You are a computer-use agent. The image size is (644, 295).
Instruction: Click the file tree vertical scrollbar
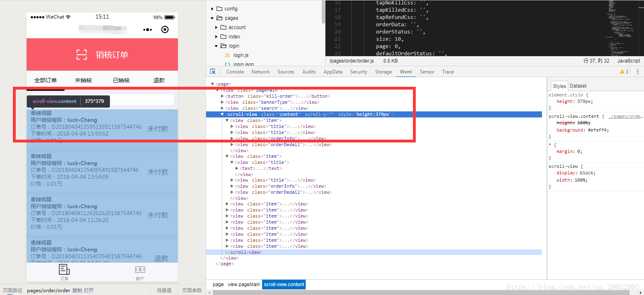(323, 11)
